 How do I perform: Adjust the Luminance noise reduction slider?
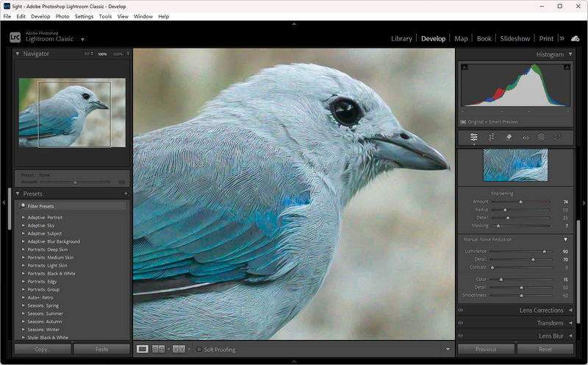coord(545,251)
